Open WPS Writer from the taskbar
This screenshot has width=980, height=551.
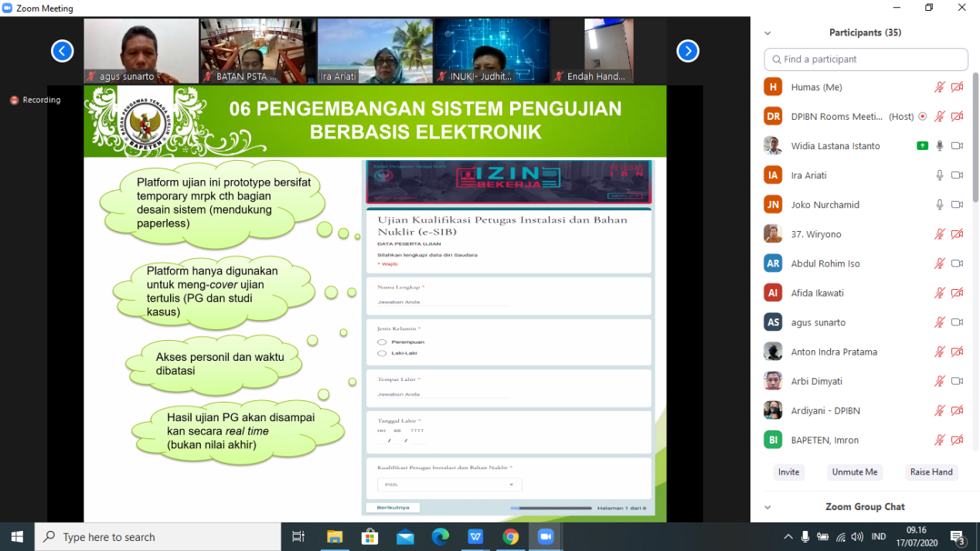click(x=475, y=536)
